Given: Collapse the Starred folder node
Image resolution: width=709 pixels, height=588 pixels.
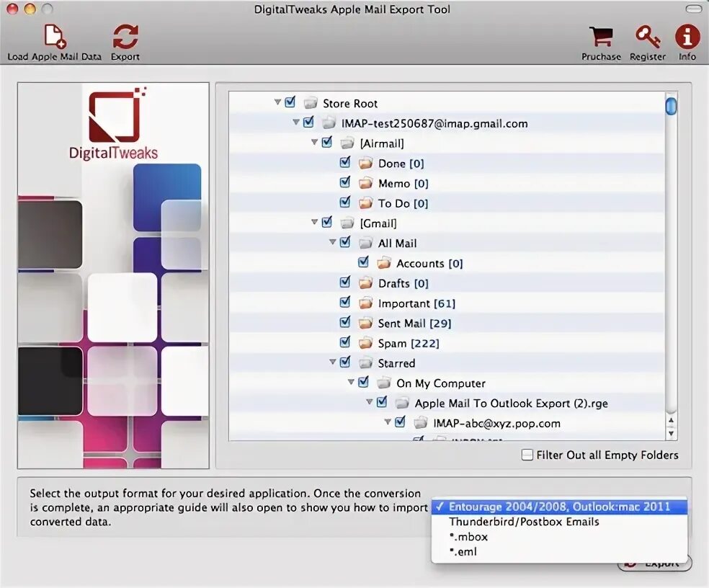Looking at the screenshot, I should tap(333, 362).
